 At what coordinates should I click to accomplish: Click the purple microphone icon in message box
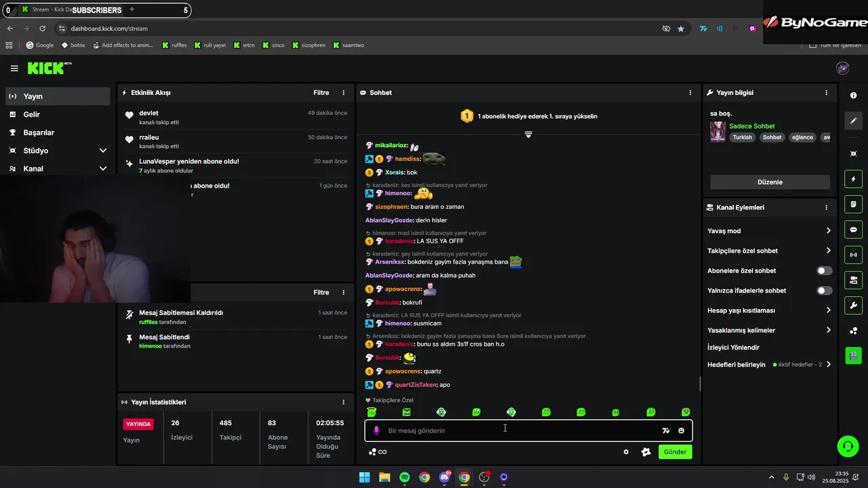click(376, 430)
